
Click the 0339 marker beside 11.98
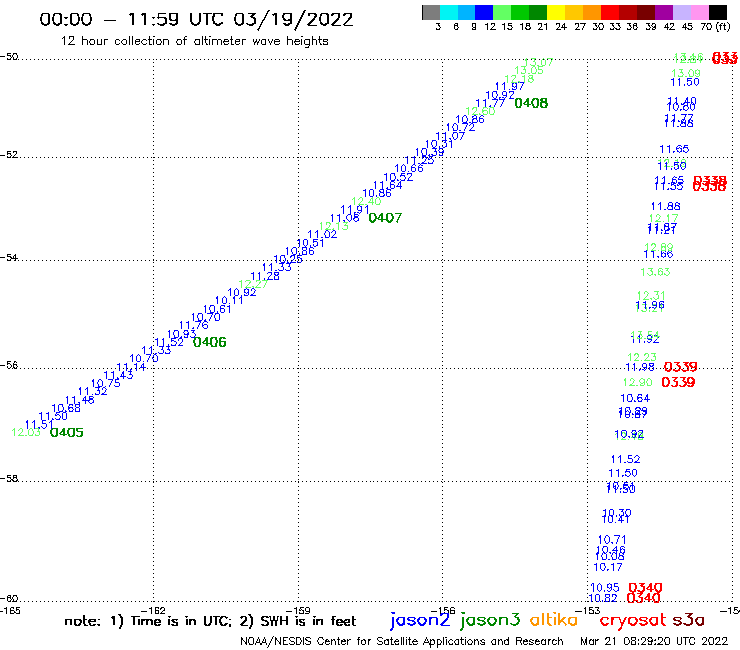[681, 366]
